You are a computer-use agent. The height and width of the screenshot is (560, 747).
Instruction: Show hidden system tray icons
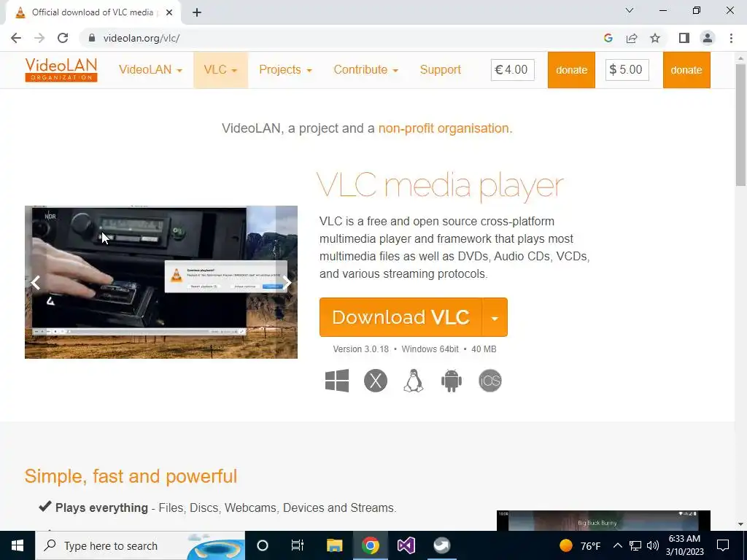617,545
